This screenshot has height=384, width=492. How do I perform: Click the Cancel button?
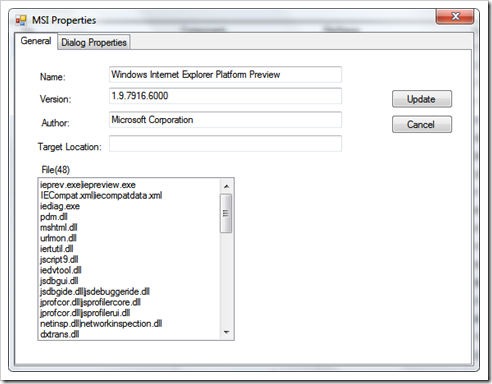coord(422,124)
